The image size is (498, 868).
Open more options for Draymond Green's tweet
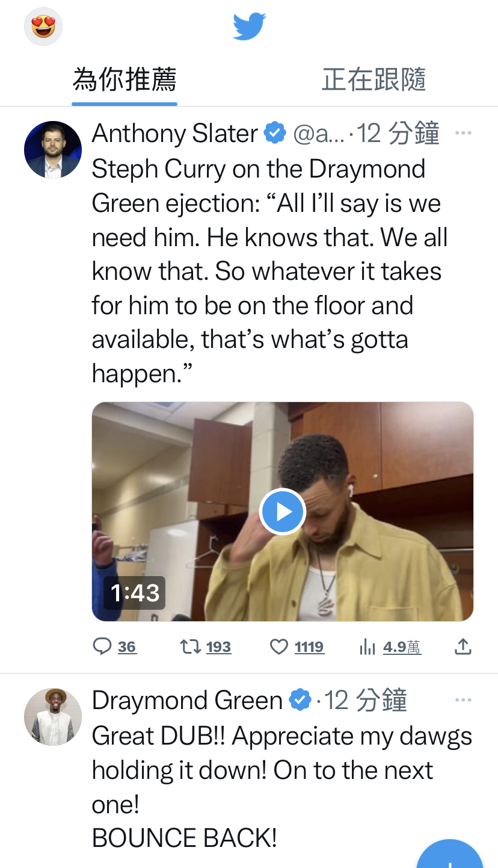(x=463, y=701)
